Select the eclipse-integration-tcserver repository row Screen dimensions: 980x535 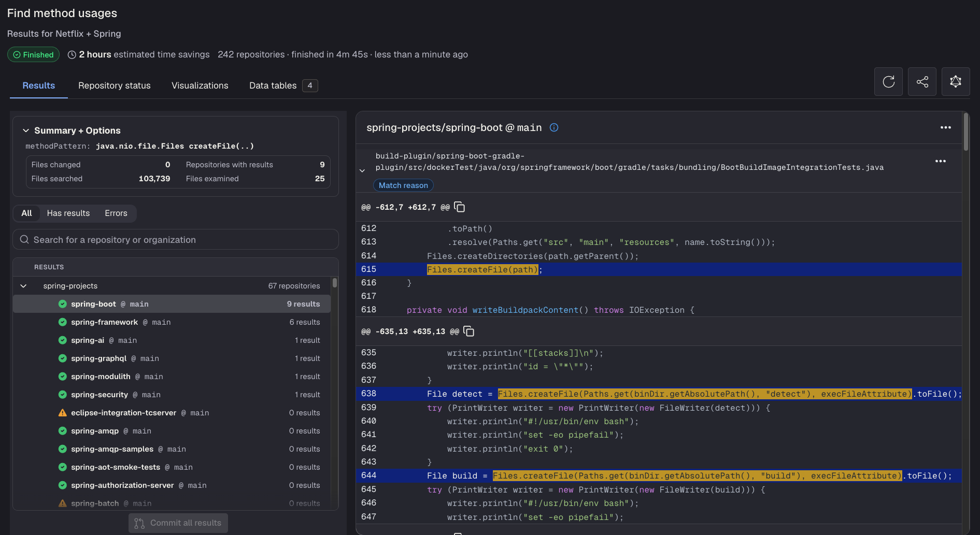coord(172,413)
